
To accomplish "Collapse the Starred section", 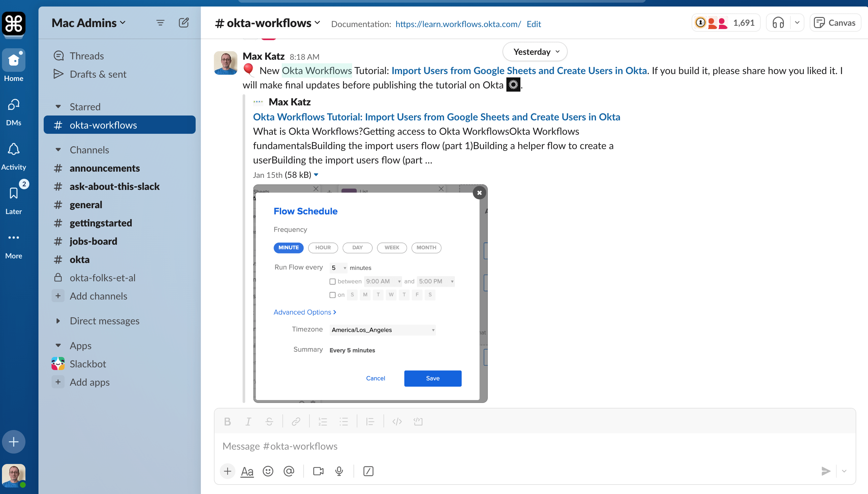I will coord(58,107).
